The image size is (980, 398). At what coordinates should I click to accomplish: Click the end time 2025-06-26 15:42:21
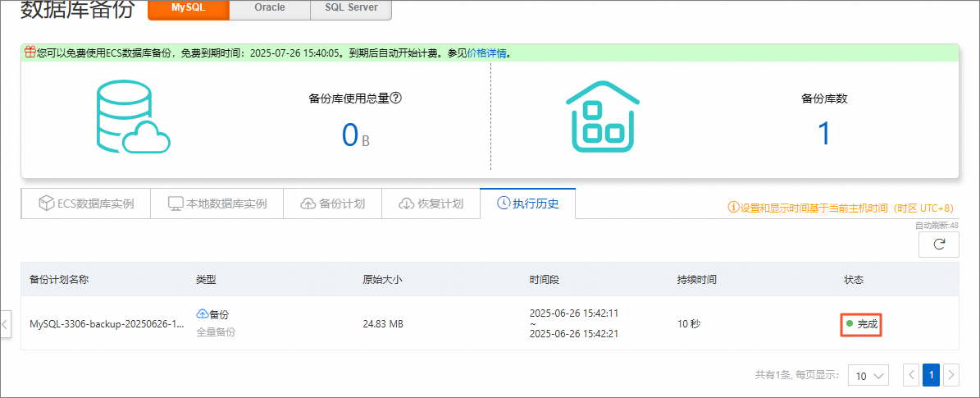(574, 334)
